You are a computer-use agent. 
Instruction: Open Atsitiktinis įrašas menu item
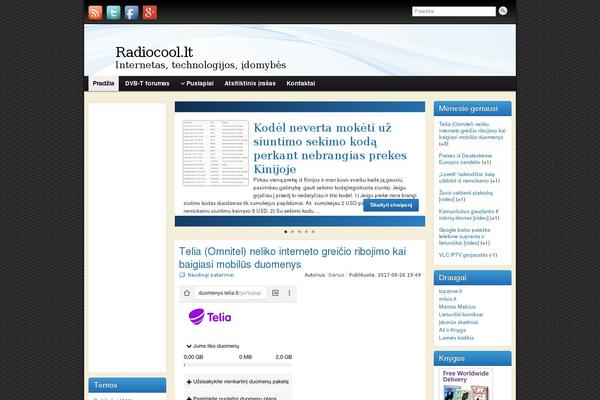[x=250, y=83]
